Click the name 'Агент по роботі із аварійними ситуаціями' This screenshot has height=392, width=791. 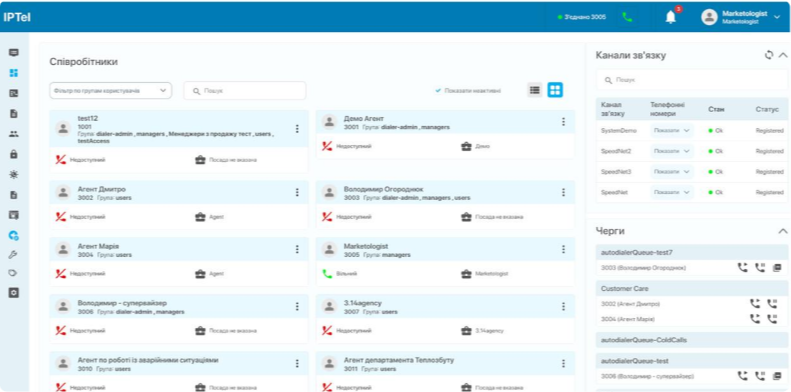[x=148, y=360]
